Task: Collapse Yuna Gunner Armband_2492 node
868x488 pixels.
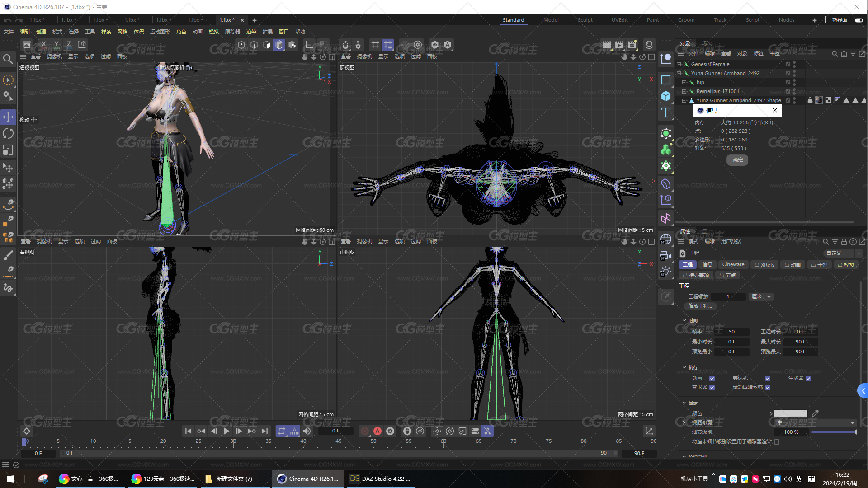Action: [x=679, y=73]
